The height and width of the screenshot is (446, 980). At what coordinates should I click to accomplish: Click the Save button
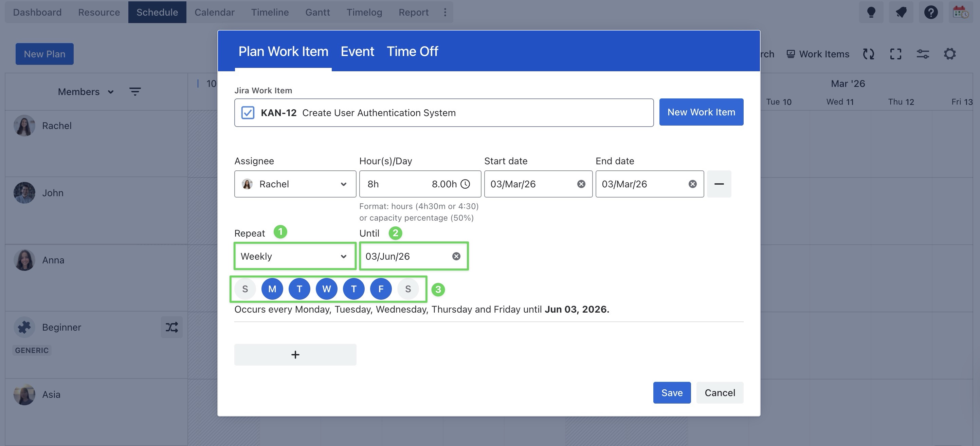671,392
